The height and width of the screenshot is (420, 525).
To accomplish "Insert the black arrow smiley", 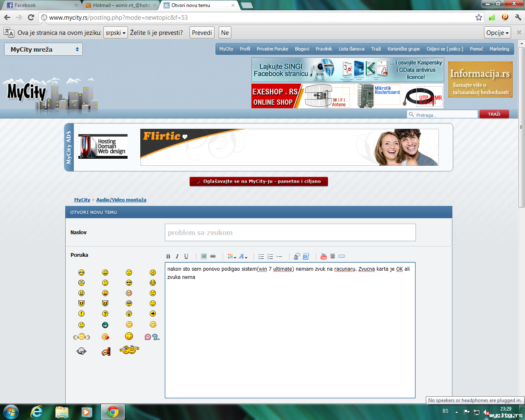I will pyautogui.click(x=153, y=314).
